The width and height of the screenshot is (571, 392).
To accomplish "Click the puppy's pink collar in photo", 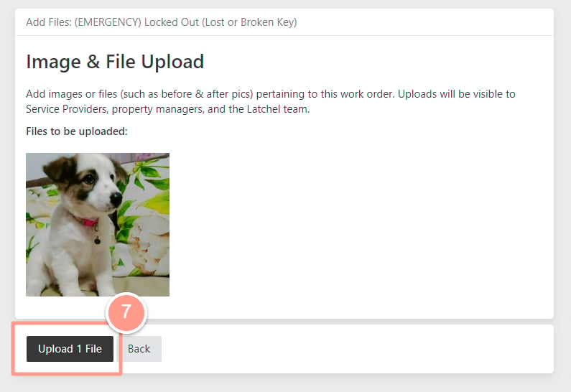I will [88, 222].
